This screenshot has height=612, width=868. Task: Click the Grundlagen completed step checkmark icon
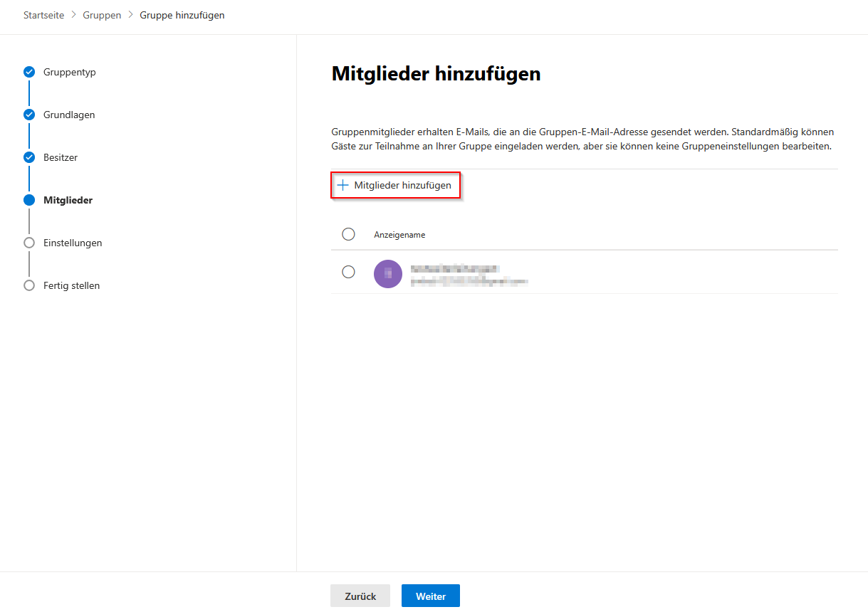click(x=29, y=115)
